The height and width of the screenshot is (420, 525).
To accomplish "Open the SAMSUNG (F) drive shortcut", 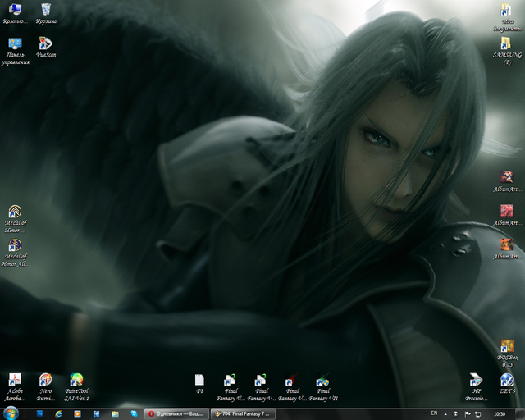I will click(x=507, y=51).
